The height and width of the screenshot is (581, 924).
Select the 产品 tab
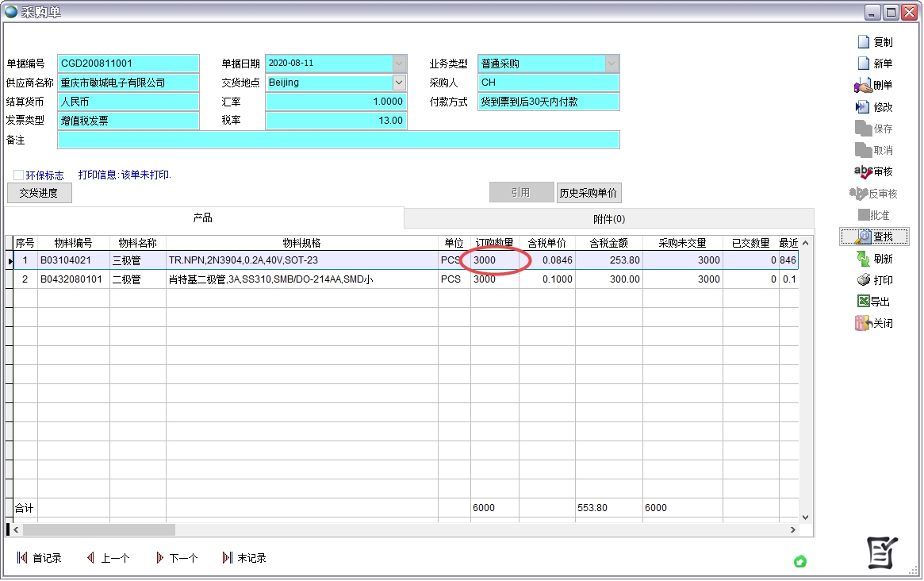point(203,218)
